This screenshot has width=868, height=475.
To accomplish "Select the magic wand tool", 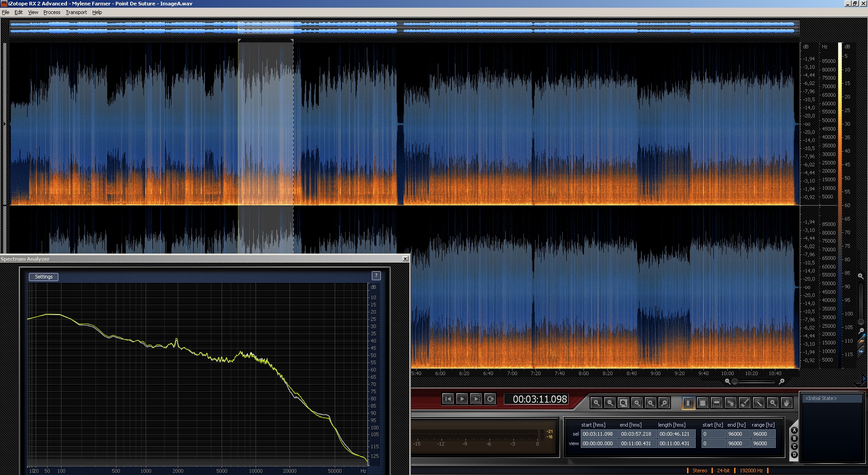I will [759, 403].
